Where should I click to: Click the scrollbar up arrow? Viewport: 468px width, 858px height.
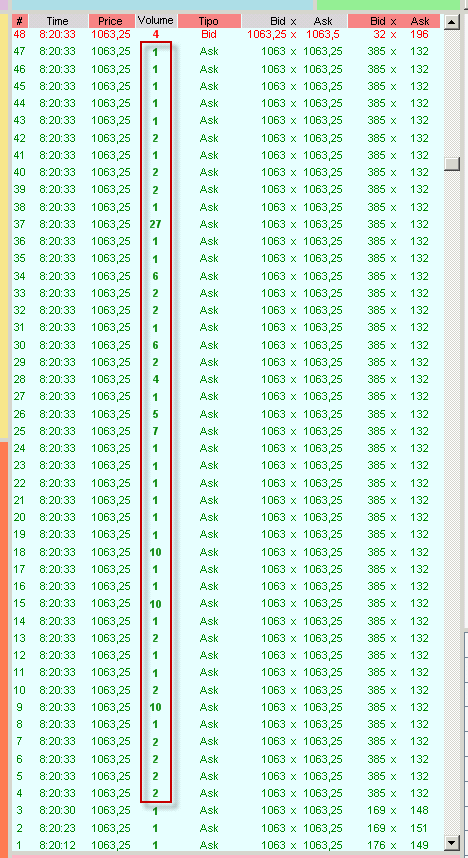coord(452,22)
